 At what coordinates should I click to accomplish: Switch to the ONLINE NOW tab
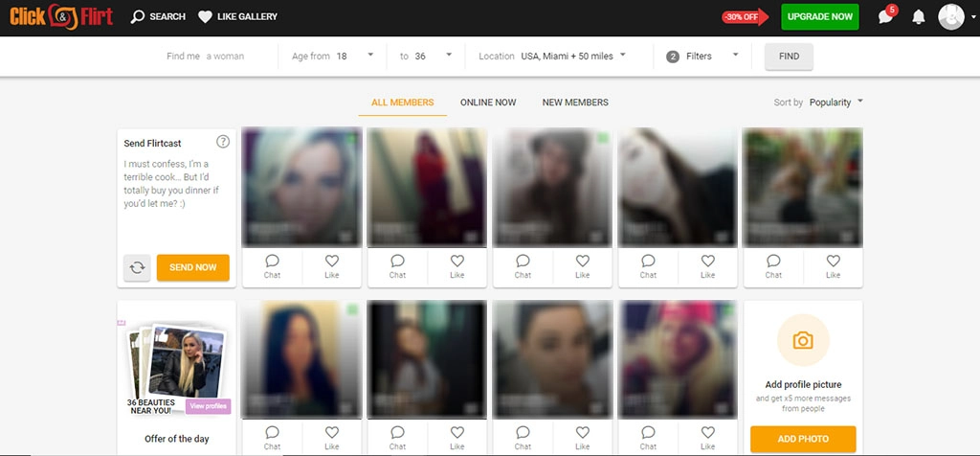[x=488, y=102]
